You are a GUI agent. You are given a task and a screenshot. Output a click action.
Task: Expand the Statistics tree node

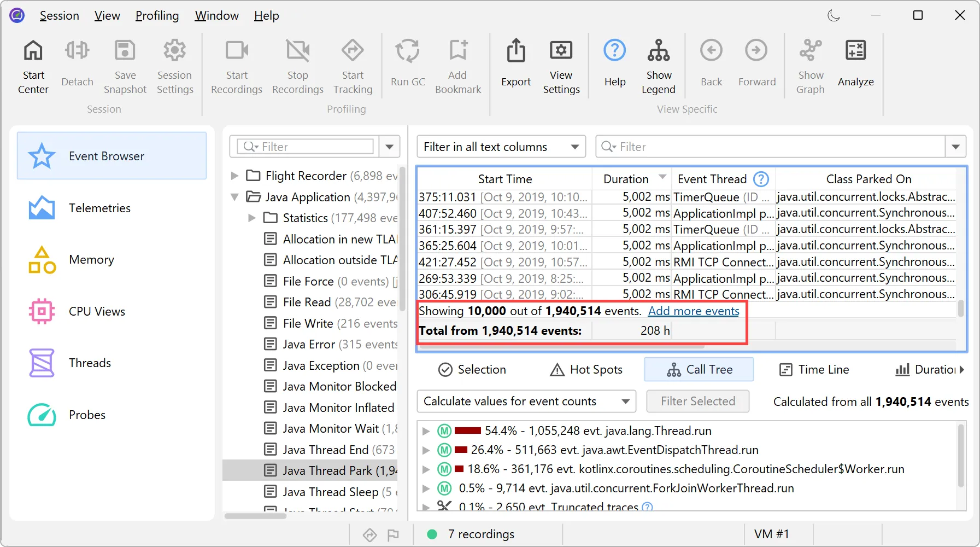coord(252,217)
